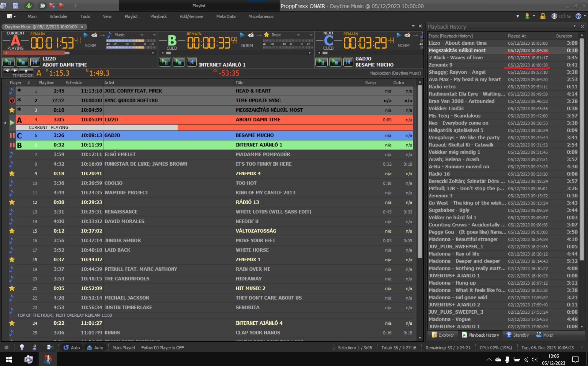Open Player A track edit pencil icon

click(x=95, y=35)
